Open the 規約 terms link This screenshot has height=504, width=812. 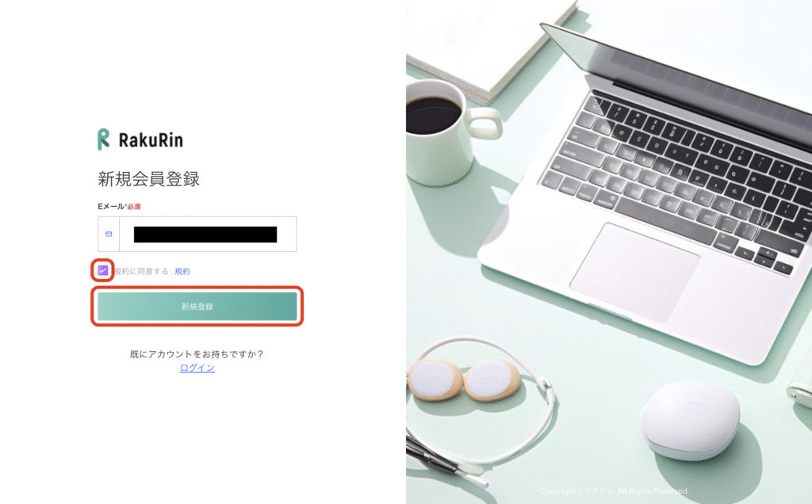click(x=182, y=271)
